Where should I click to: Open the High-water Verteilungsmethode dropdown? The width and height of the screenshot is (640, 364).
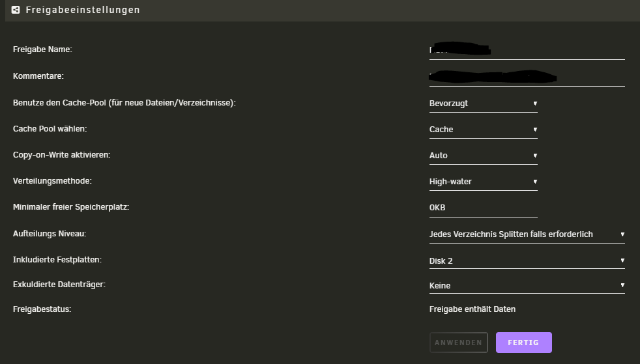[484, 182]
